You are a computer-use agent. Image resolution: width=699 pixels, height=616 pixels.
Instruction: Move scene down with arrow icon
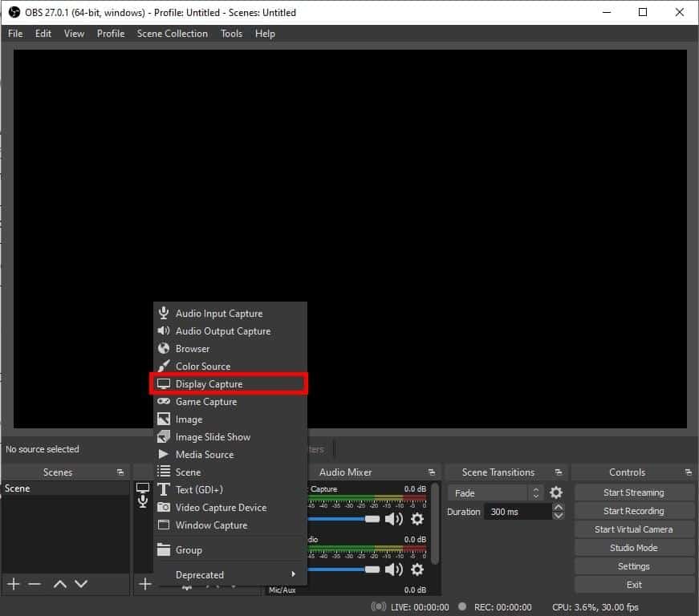click(x=81, y=584)
